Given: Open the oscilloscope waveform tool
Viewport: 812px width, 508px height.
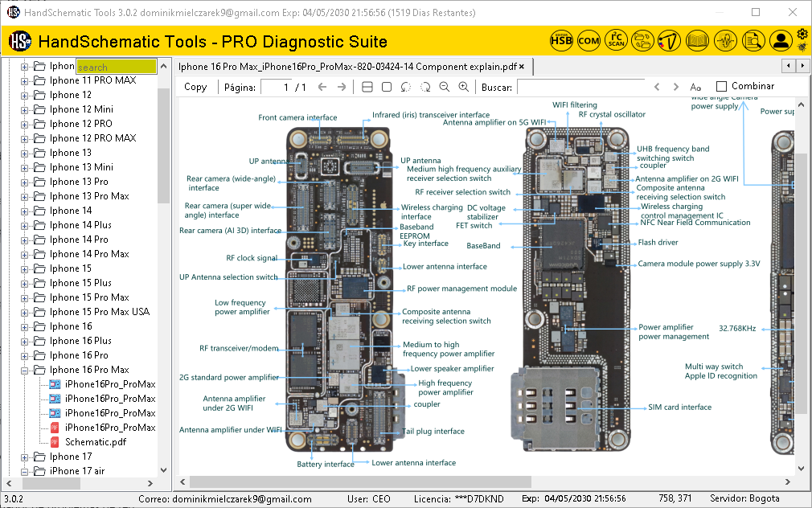Looking at the screenshot, I should click(x=725, y=40).
